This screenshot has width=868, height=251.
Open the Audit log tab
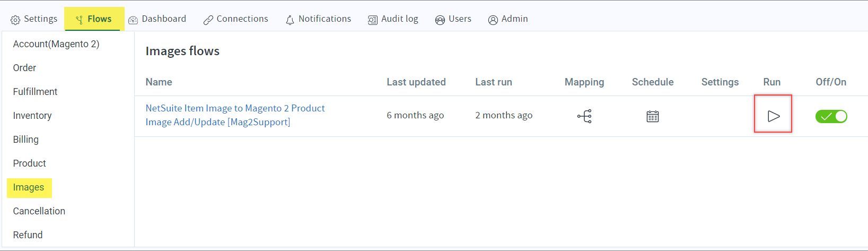pyautogui.click(x=393, y=19)
